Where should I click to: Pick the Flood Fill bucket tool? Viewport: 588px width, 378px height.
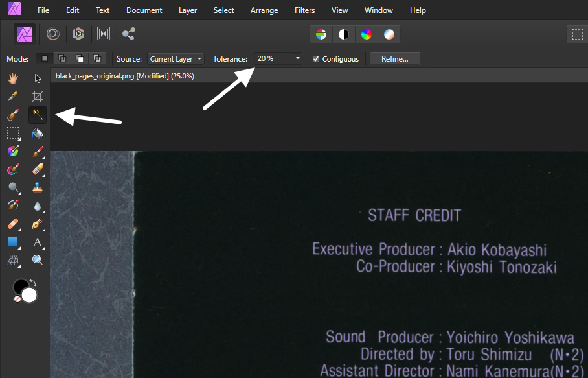(x=38, y=134)
